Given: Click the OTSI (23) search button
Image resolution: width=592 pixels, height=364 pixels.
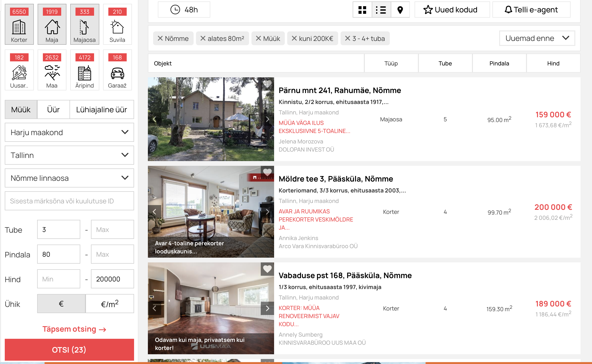Looking at the screenshot, I should [x=69, y=349].
